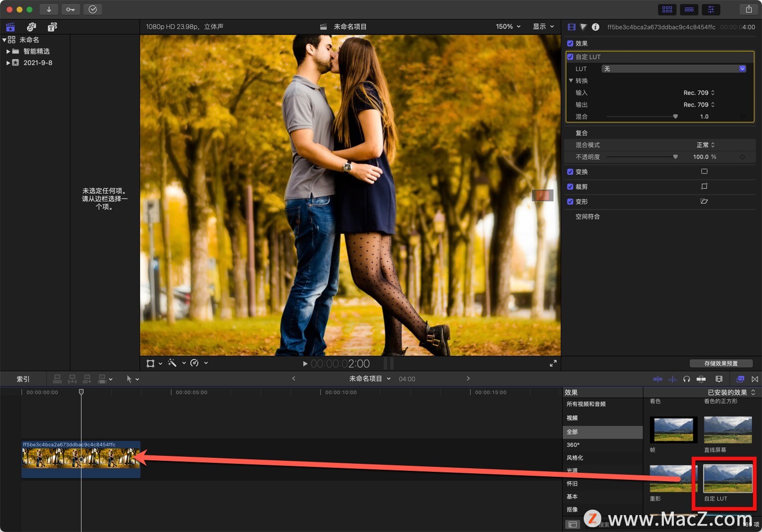Image resolution: width=762 pixels, height=532 pixels.
Task: Open the 已安装的效果 filter popup
Action: click(731, 392)
